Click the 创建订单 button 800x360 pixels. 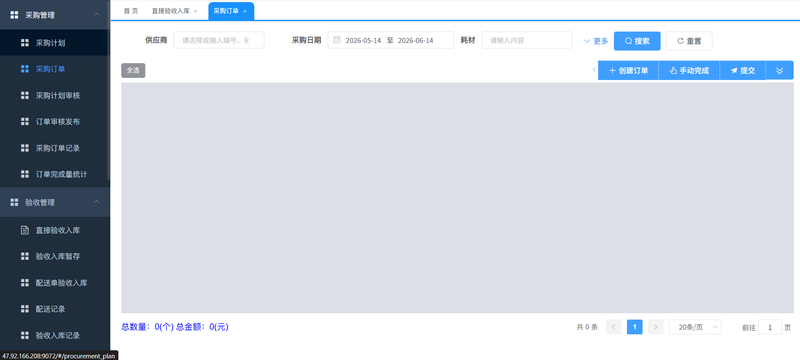(x=629, y=70)
